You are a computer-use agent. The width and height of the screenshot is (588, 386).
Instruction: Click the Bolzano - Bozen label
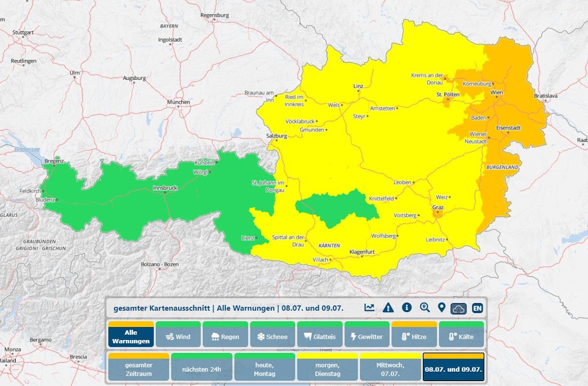click(160, 264)
